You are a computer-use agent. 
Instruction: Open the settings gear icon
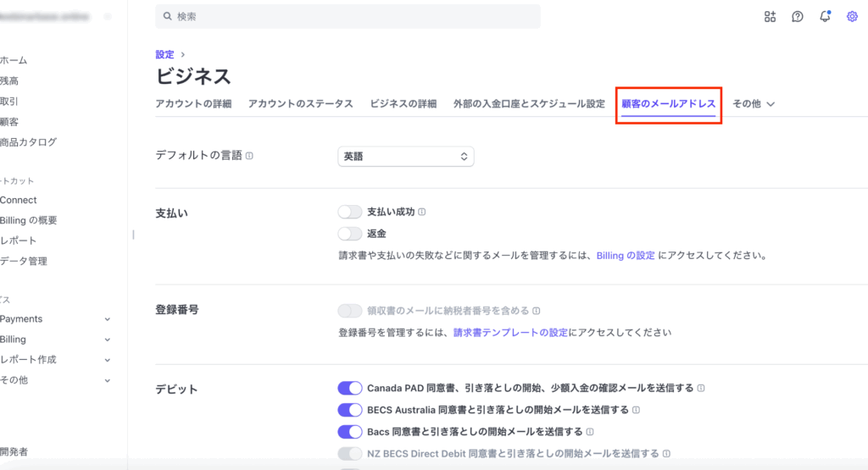pyautogui.click(x=852, y=16)
